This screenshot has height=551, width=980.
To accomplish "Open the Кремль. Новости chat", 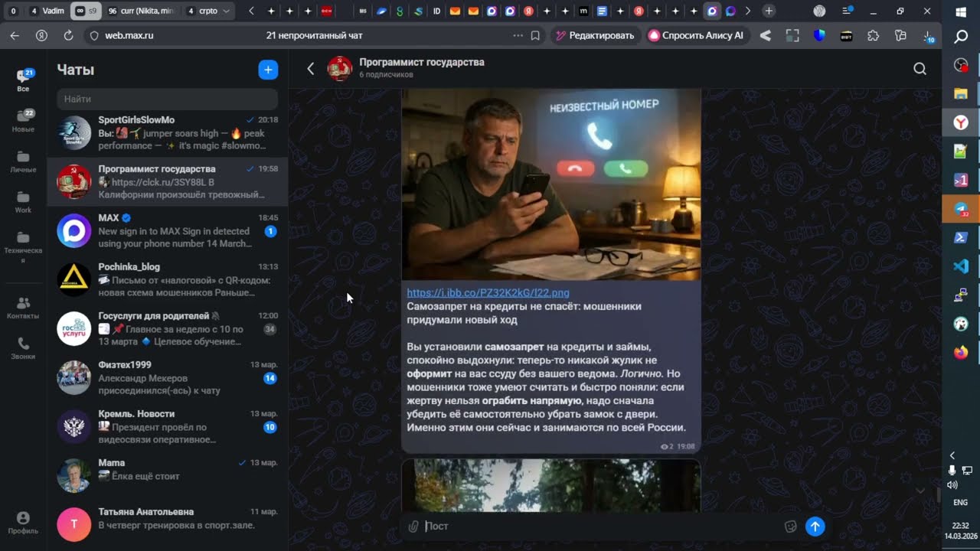I will pos(167,427).
